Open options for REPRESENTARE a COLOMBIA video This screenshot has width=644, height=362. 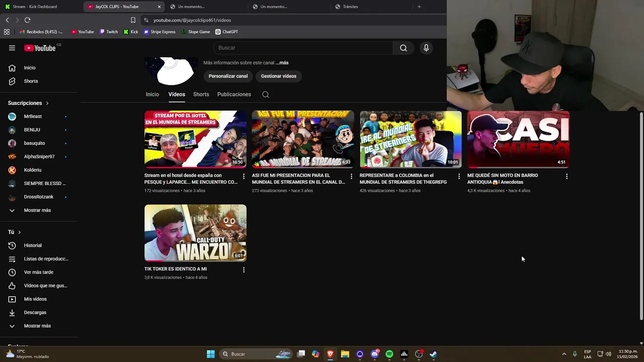(459, 176)
